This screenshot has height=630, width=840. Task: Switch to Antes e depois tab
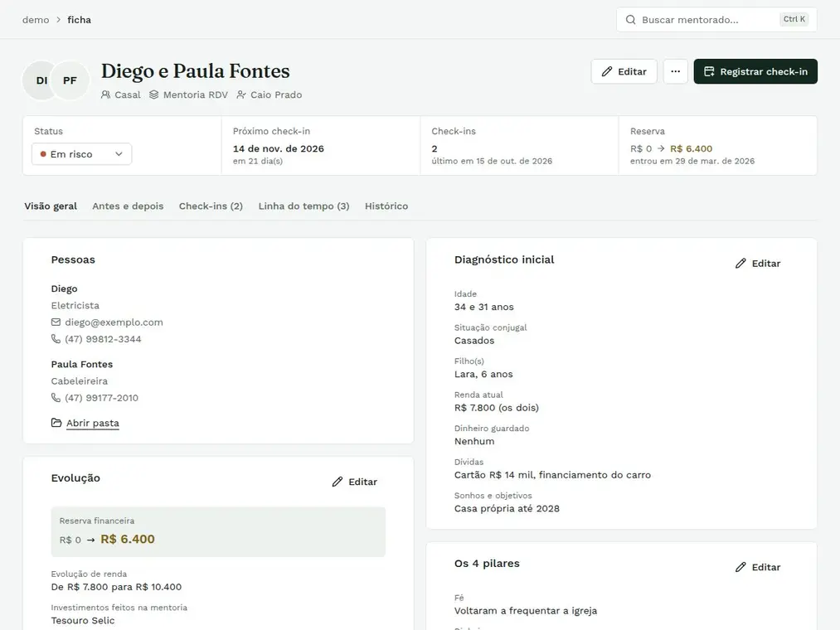[128, 206]
